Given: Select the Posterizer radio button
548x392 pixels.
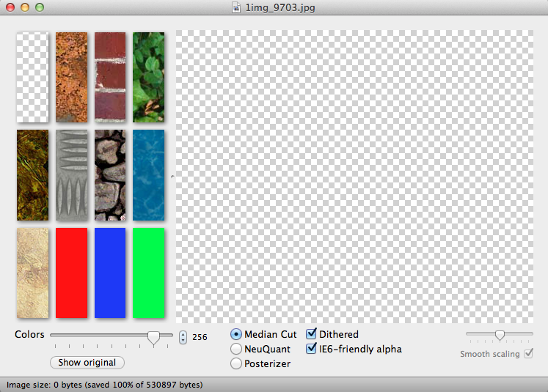Looking at the screenshot, I should (236, 363).
